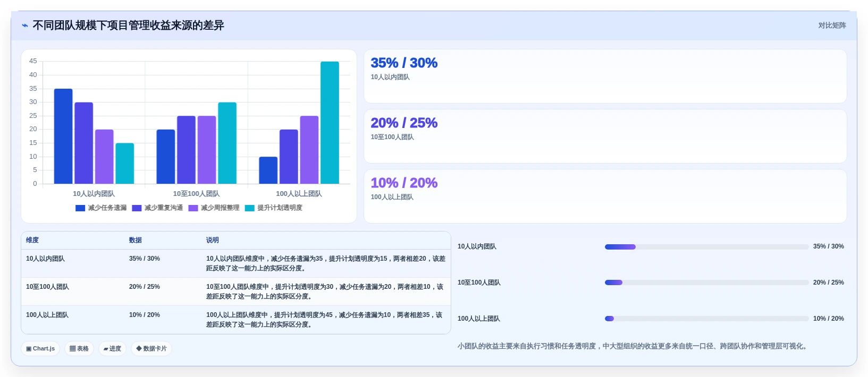Click 100人以上团队 chart axis label

(x=299, y=194)
